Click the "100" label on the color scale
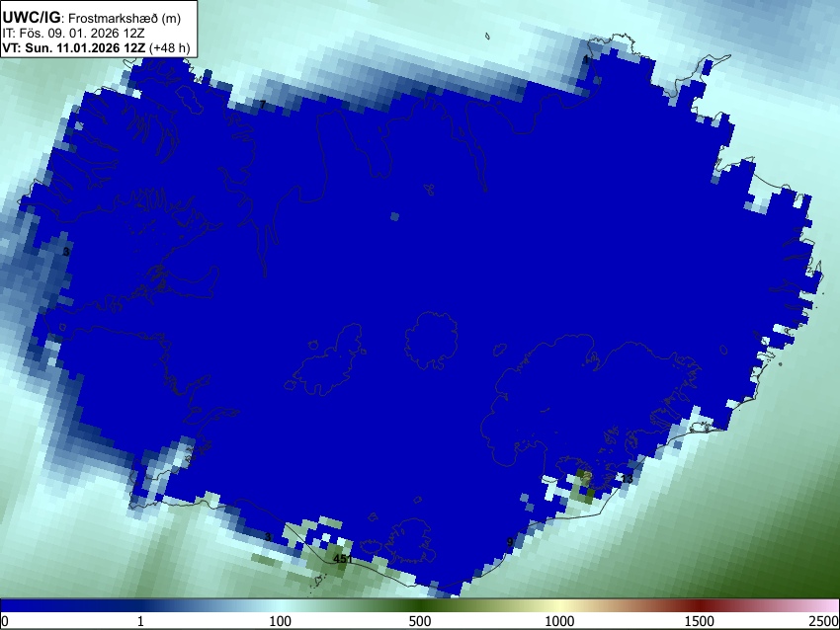 click(280, 621)
